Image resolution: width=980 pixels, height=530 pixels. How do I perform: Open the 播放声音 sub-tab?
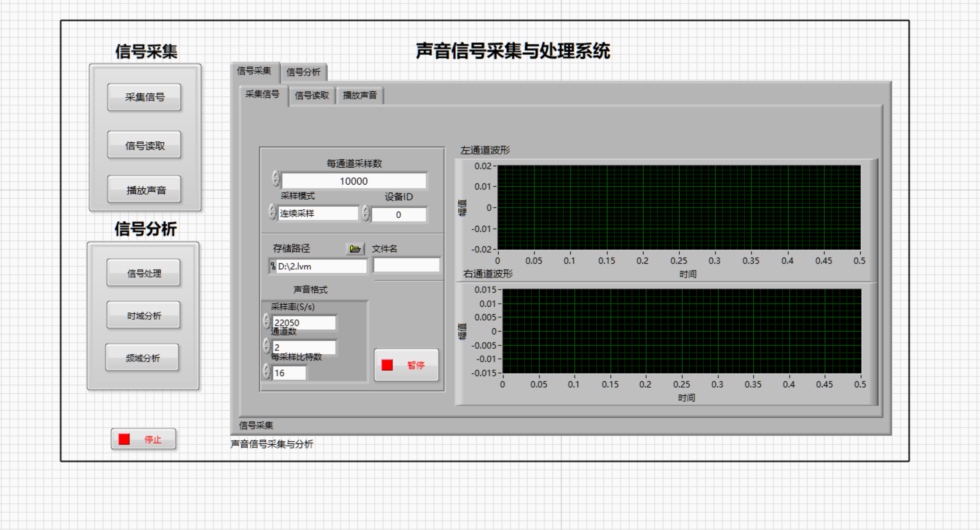pos(360,96)
